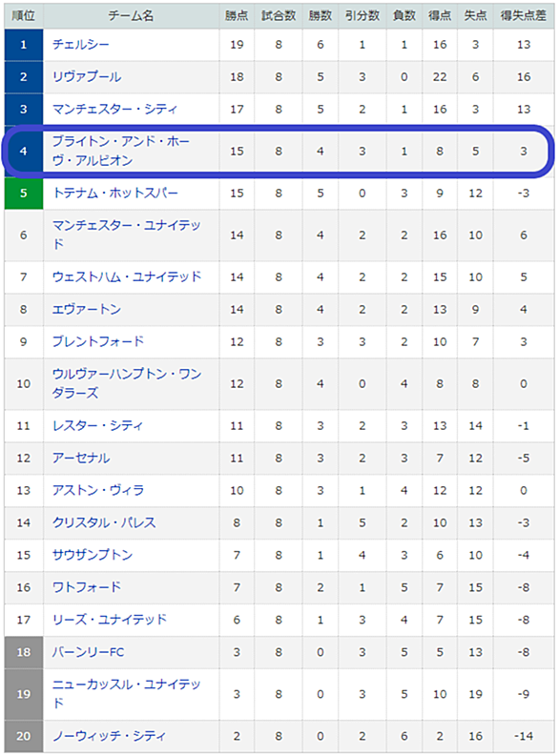The height and width of the screenshot is (756, 559).
Task: Select リーズ・ユナイテッド team link
Action: (x=110, y=619)
